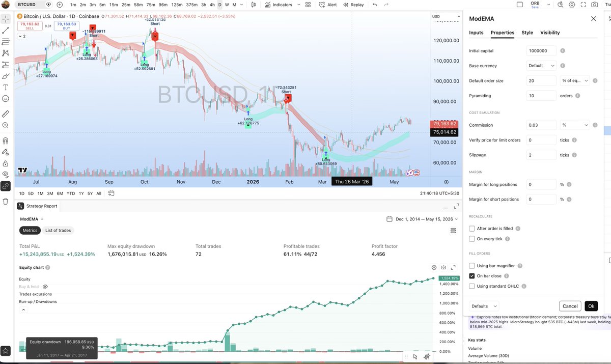
Task: Click the SELL 79,163.62 button
Action: (30, 26)
